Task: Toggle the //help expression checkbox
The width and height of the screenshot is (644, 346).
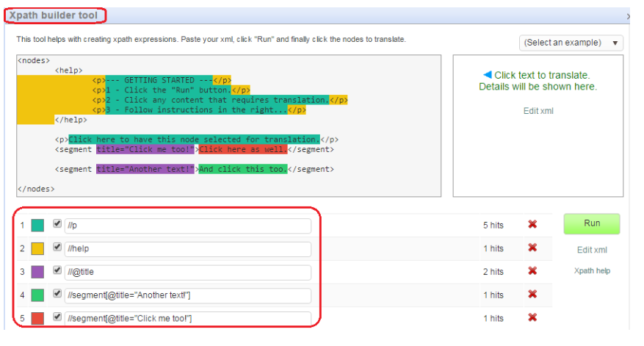Action: (57, 248)
